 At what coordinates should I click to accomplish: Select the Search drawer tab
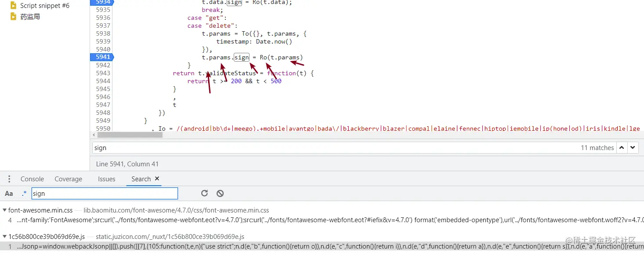point(141,179)
